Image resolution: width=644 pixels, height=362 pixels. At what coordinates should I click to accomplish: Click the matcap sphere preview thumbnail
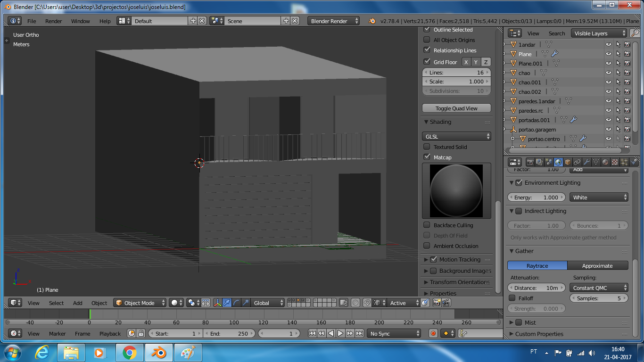point(456,191)
